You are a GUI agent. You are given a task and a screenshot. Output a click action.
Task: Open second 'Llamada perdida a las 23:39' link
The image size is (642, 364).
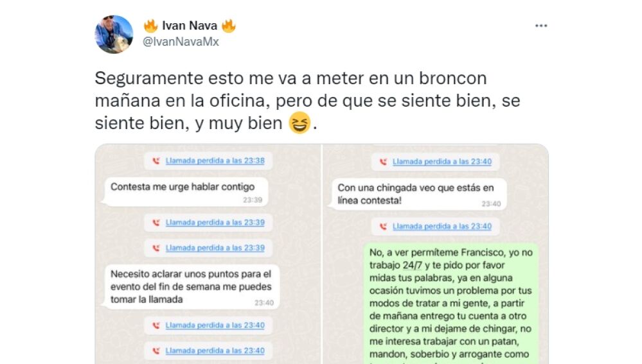pyautogui.click(x=215, y=248)
